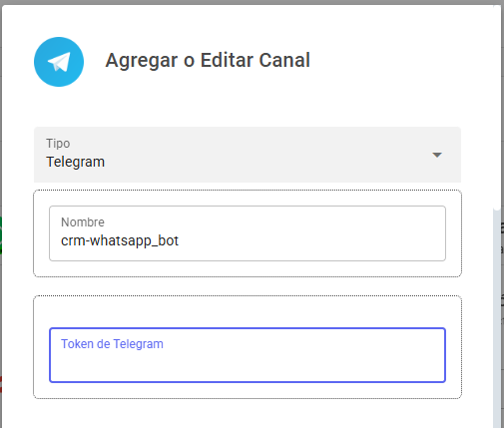
Task: Click the scrollbar thumb on dialog's right edge
Action: 497,108
